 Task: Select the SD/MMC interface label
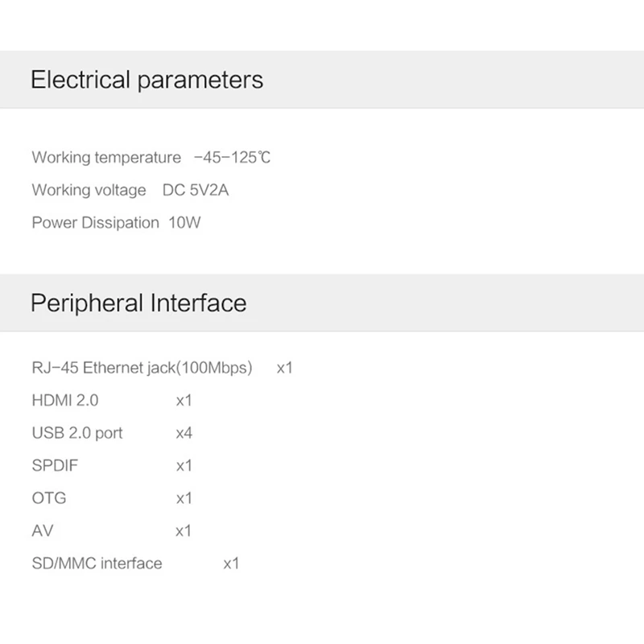click(97, 563)
